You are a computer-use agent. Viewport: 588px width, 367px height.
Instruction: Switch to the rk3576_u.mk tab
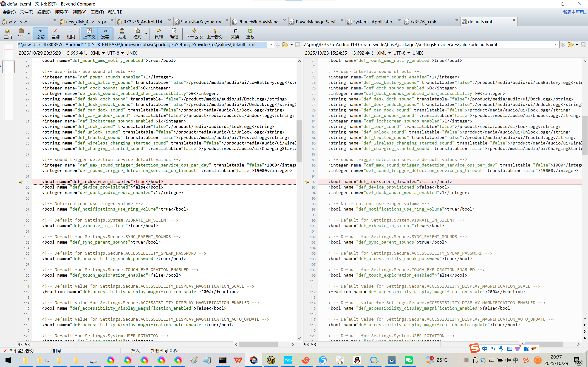[423, 22]
